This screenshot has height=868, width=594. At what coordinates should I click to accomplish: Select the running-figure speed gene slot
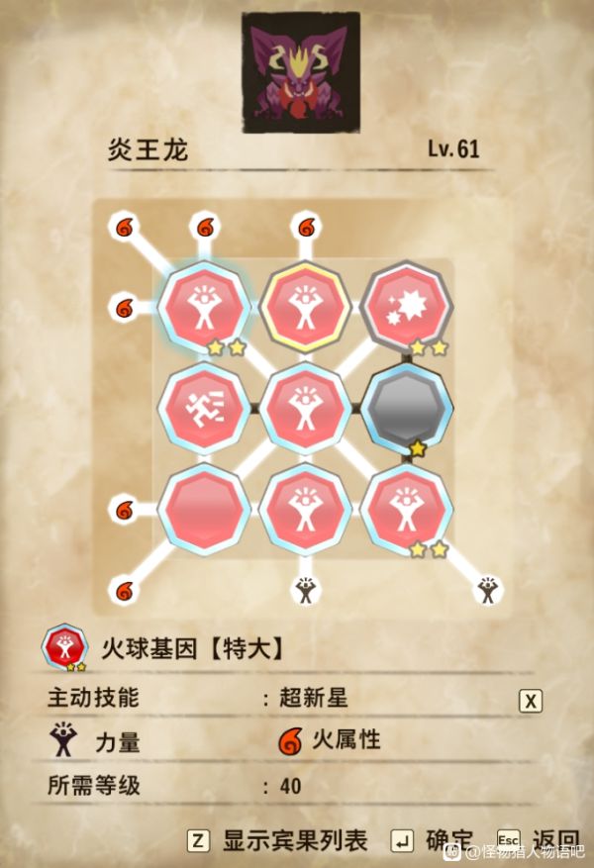click(204, 409)
